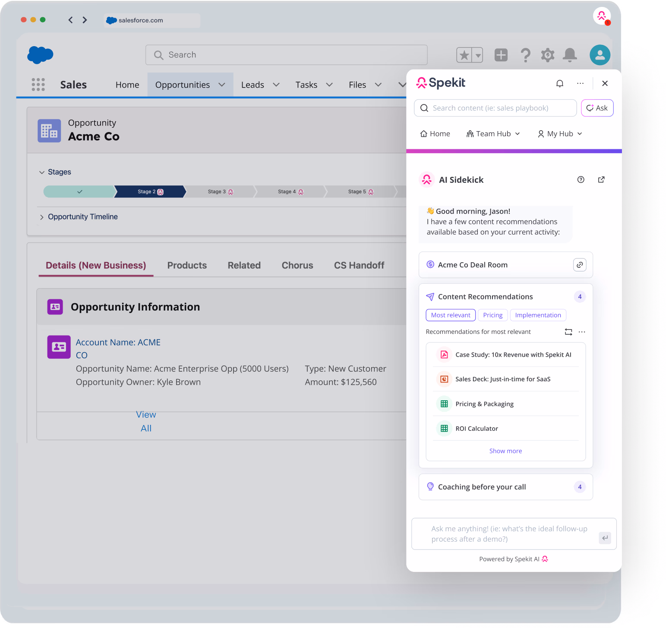Open the user profile avatar
The width and height of the screenshot is (672, 634).
[x=600, y=55]
